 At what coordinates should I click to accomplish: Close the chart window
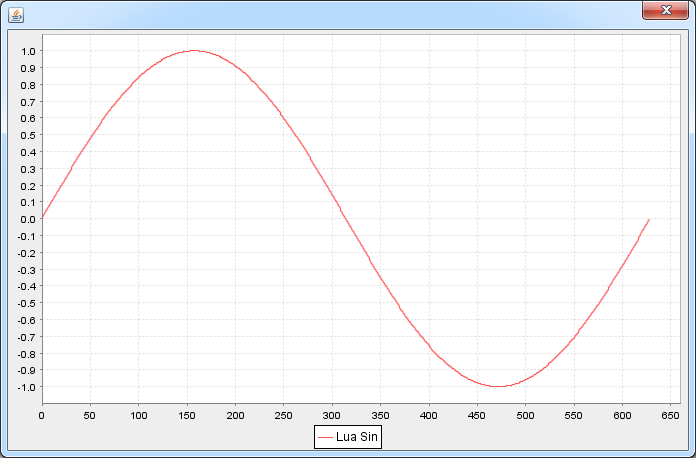click(665, 10)
